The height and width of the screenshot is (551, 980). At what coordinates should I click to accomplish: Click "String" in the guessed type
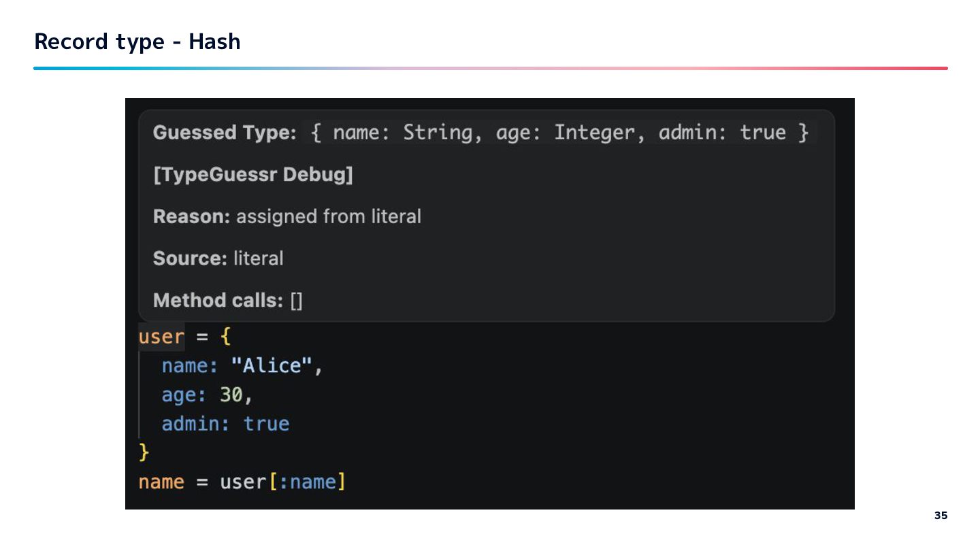pyautogui.click(x=438, y=133)
